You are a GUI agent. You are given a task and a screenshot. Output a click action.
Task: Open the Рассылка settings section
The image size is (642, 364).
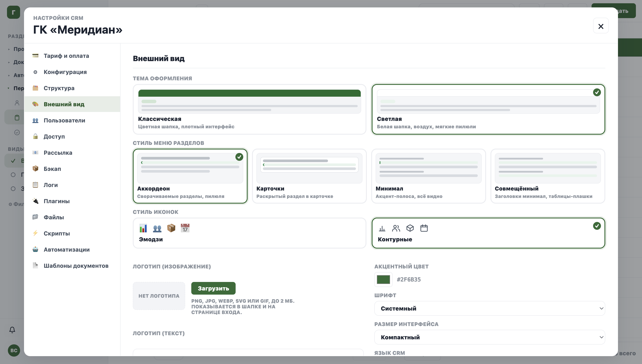click(72, 153)
